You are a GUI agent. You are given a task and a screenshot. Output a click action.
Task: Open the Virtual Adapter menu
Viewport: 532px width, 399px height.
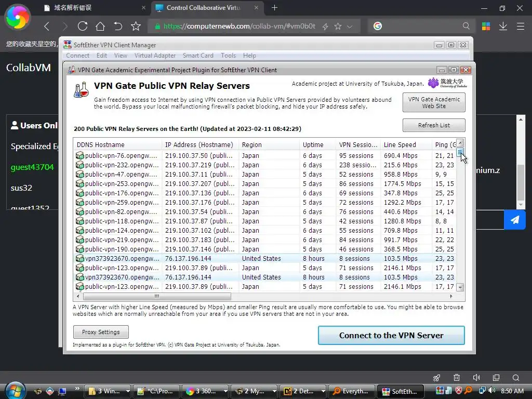(x=155, y=56)
